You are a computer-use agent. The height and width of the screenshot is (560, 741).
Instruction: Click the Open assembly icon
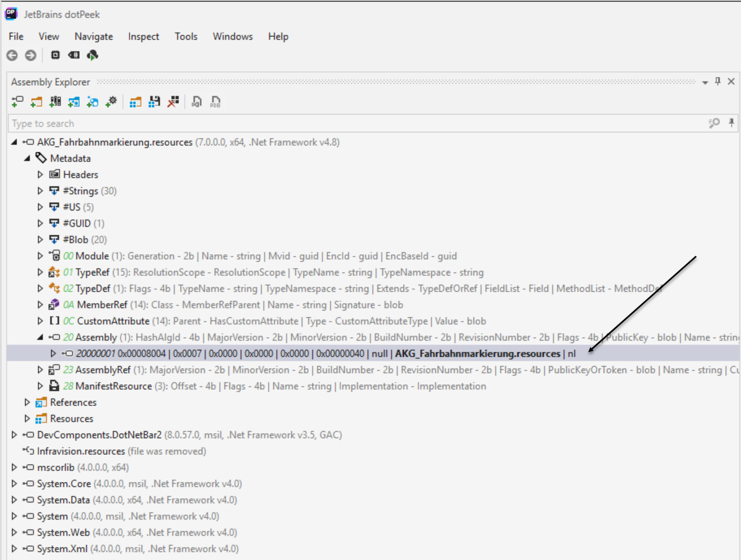coord(17,101)
